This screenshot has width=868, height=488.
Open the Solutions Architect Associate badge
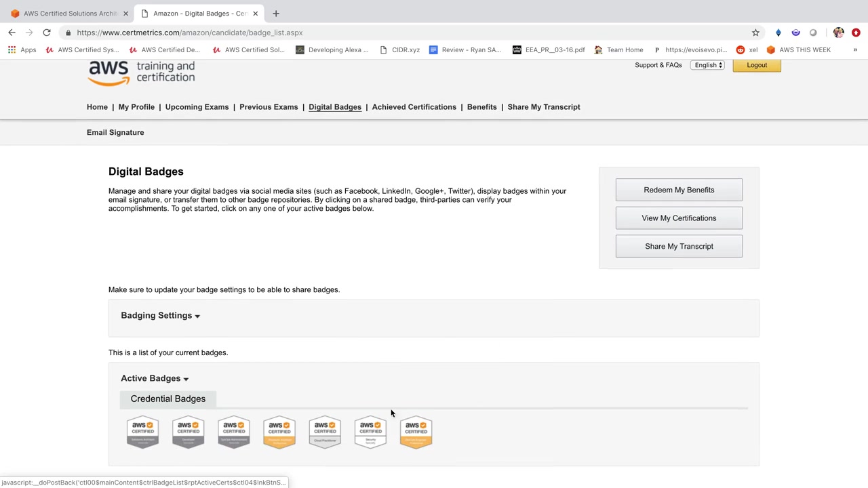pyautogui.click(x=142, y=432)
